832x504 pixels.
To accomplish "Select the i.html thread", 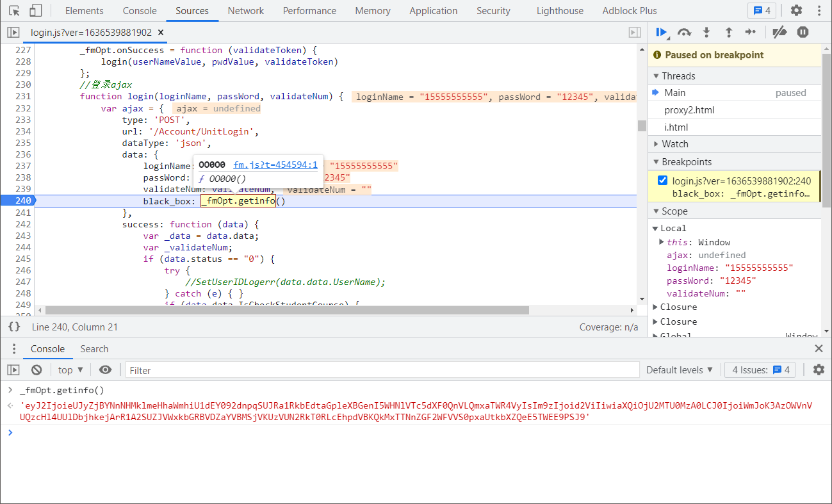I will (x=735, y=127).
